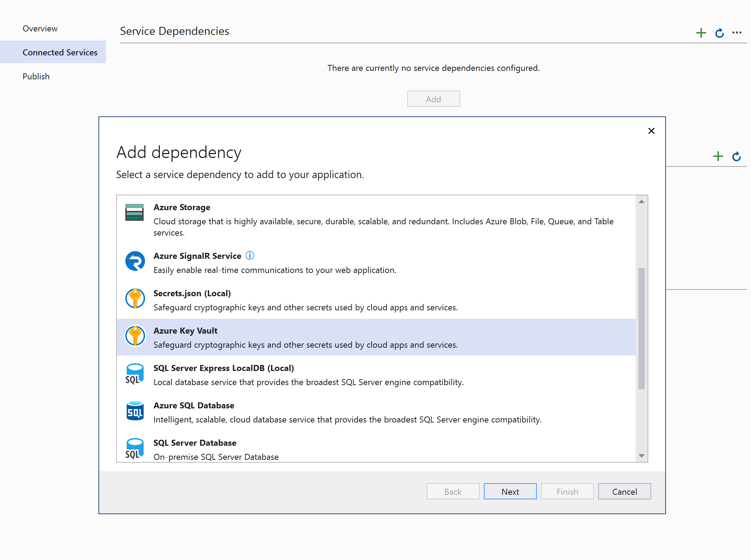Click the Connected Services tab

point(60,52)
